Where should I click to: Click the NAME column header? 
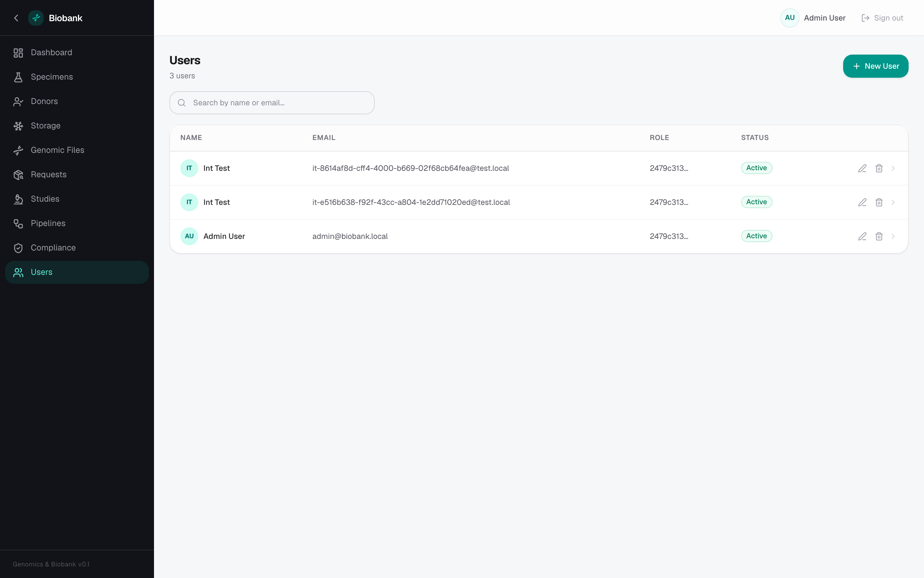191,138
